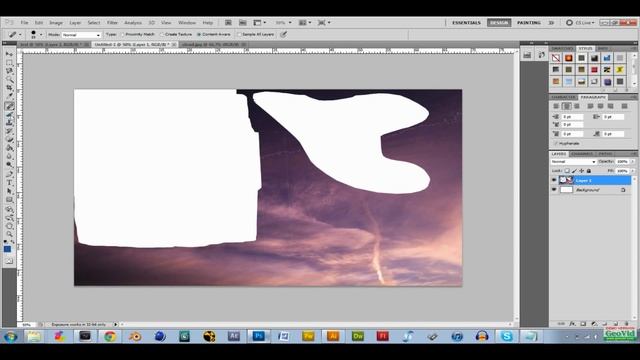The width and height of the screenshot is (640, 360).
Task: Open the layer blend mode Normal dropdown
Action: point(573,162)
